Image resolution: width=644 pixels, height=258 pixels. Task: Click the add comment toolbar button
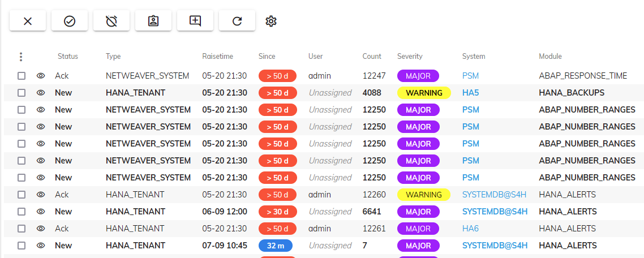(195, 21)
